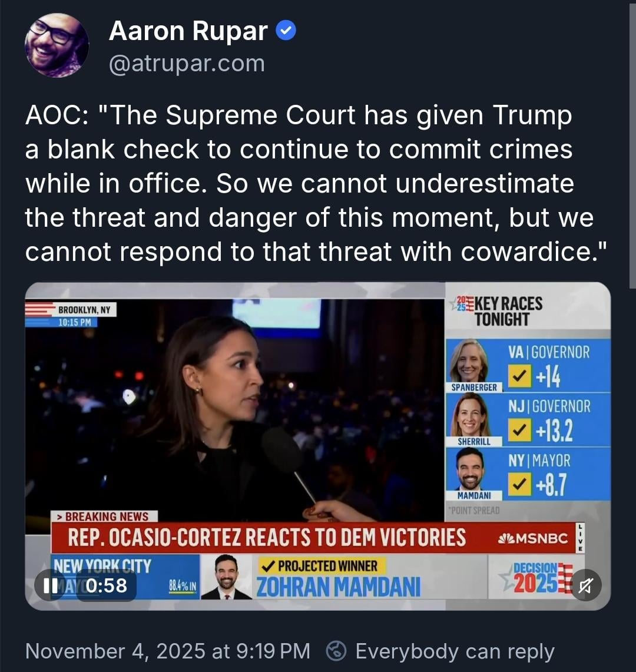Open the @atrupar.com handle link
Screen dimensions: 636x672
point(187,64)
